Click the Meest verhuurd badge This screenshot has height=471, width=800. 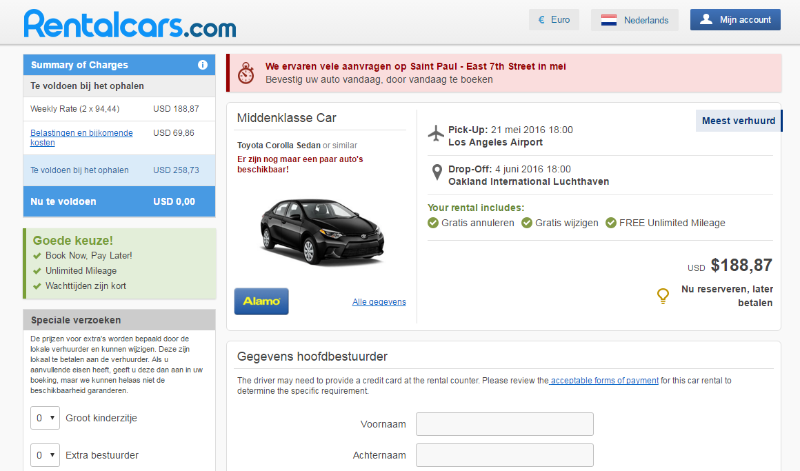(x=738, y=121)
